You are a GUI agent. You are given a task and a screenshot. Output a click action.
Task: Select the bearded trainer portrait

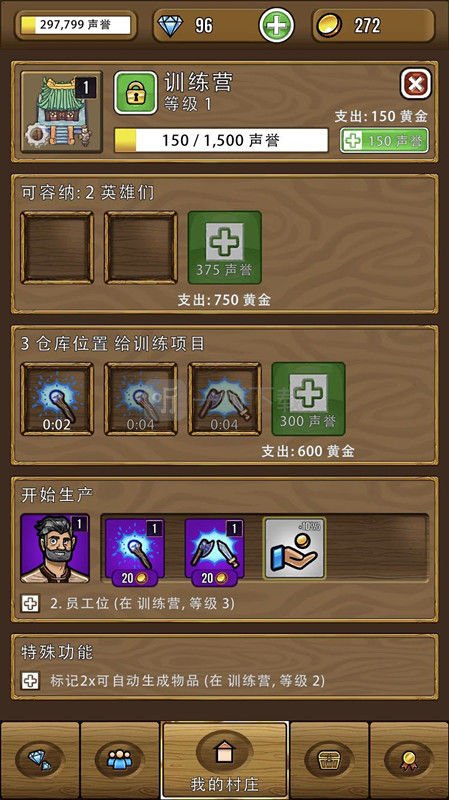click(55, 548)
